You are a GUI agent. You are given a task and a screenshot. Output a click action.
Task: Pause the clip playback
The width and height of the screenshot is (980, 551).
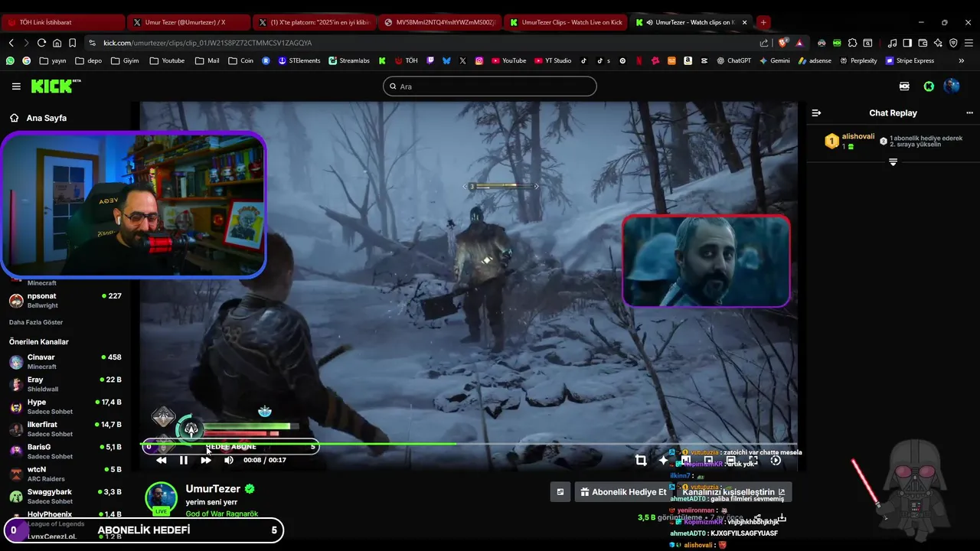183,460
